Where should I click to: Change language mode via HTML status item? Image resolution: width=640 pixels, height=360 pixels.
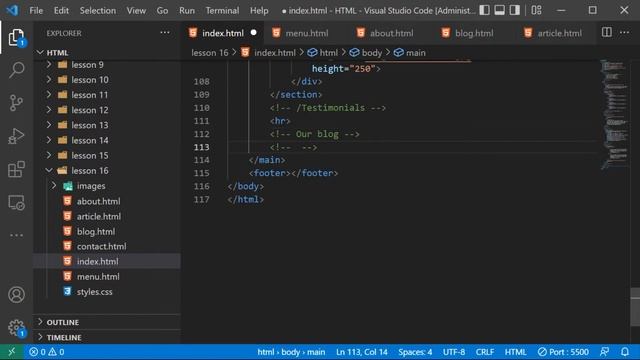tap(516, 352)
